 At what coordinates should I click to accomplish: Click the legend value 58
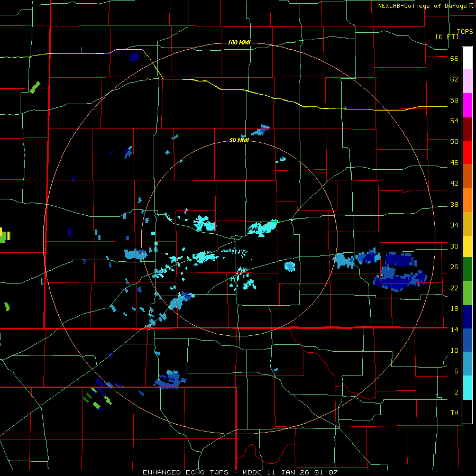pos(454,100)
